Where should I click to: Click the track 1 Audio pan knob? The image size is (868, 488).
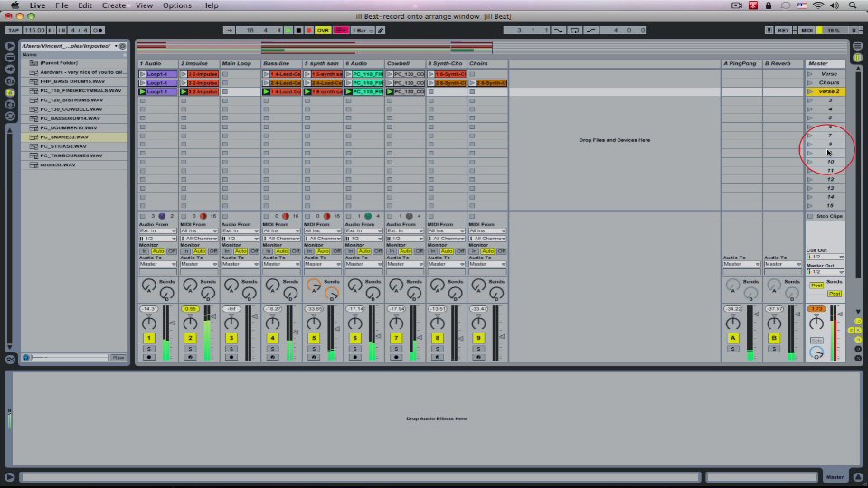(149, 324)
